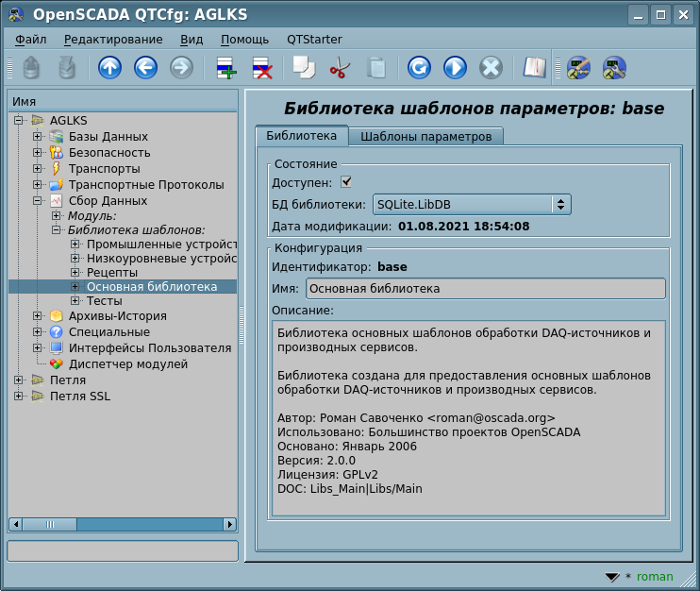Click the Имя name input field
The image size is (700, 591).
pyautogui.click(x=486, y=289)
